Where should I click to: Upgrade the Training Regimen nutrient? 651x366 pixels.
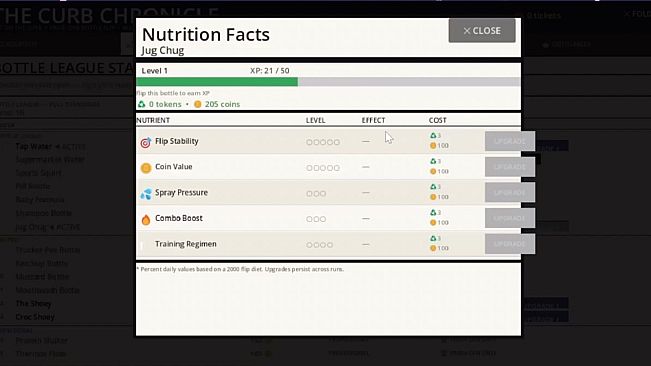click(509, 244)
